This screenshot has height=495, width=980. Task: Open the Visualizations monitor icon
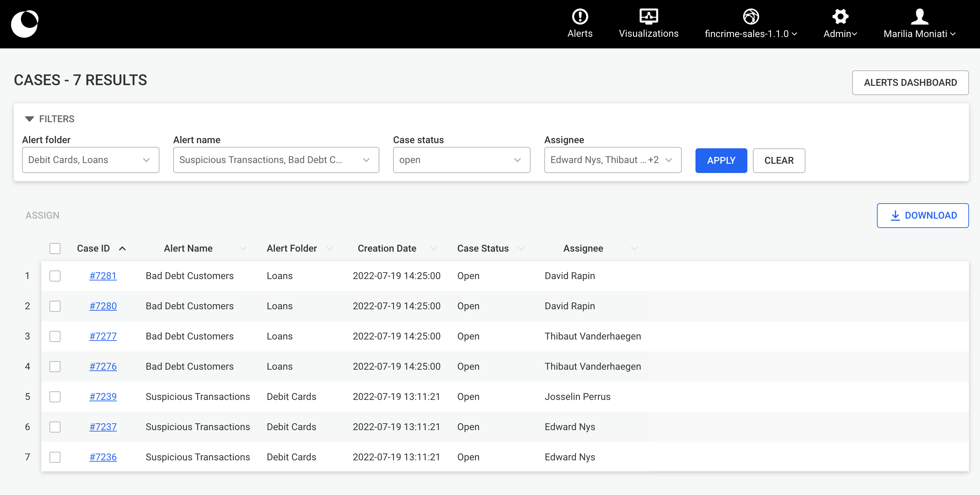pyautogui.click(x=648, y=17)
